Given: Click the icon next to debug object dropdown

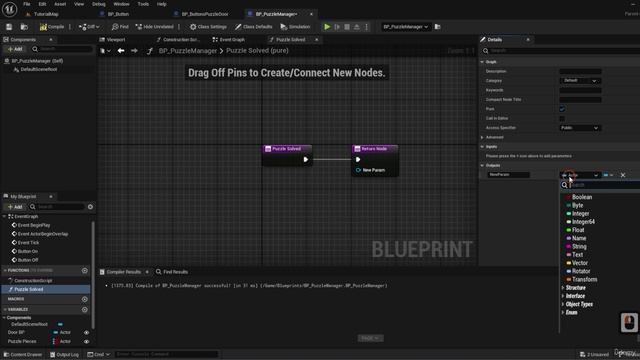Looking at the screenshot, I should click(438, 27).
